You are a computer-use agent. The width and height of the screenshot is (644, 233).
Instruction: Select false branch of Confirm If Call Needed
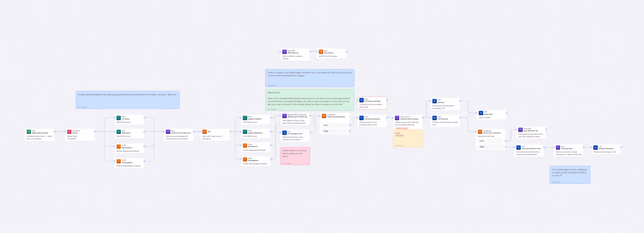click(x=335, y=131)
